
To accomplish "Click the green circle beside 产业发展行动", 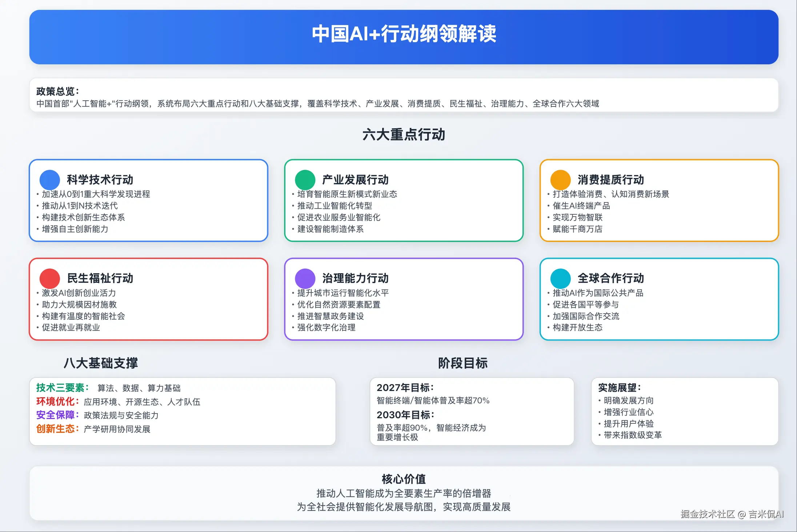I will click(x=305, y=180).
